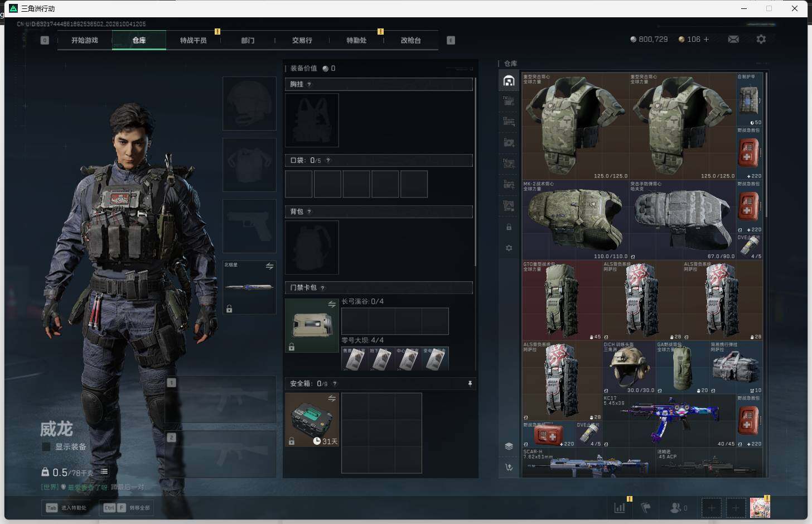Select the KC17 rifle in warehouse
The width and height of the screenshot is (812, 524).
(x=669, y=421)
